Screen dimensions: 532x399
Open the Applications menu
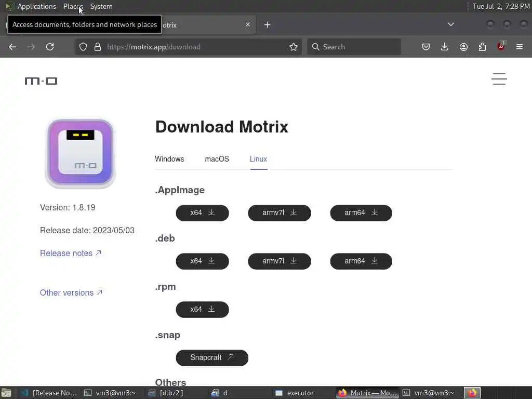(37, 6)
